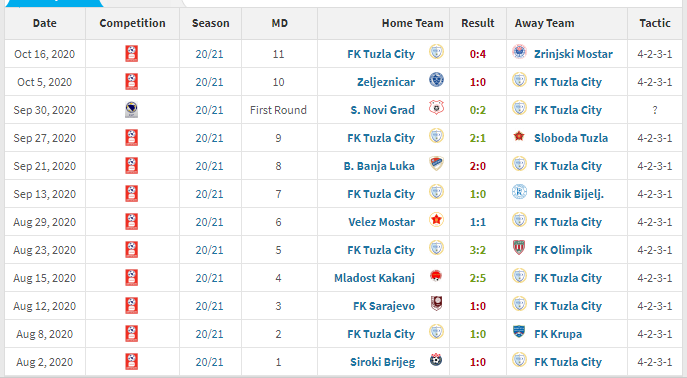Click the Competition column header
Image resolution: width=687 pixels, height=378 pixels.
pyautogui.click(x=132, y=23)
